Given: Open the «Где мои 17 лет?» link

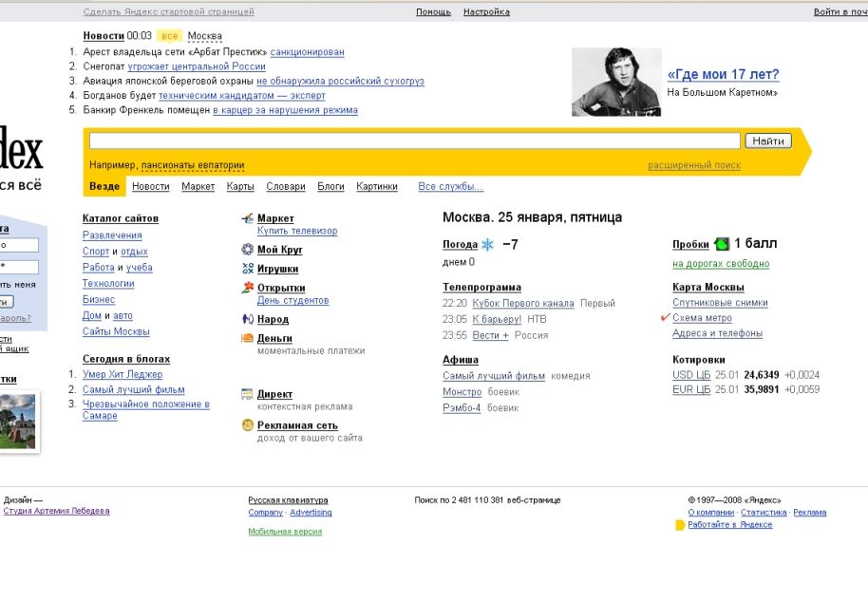Looking at the screenshot, I should click(x=723, y=74).
